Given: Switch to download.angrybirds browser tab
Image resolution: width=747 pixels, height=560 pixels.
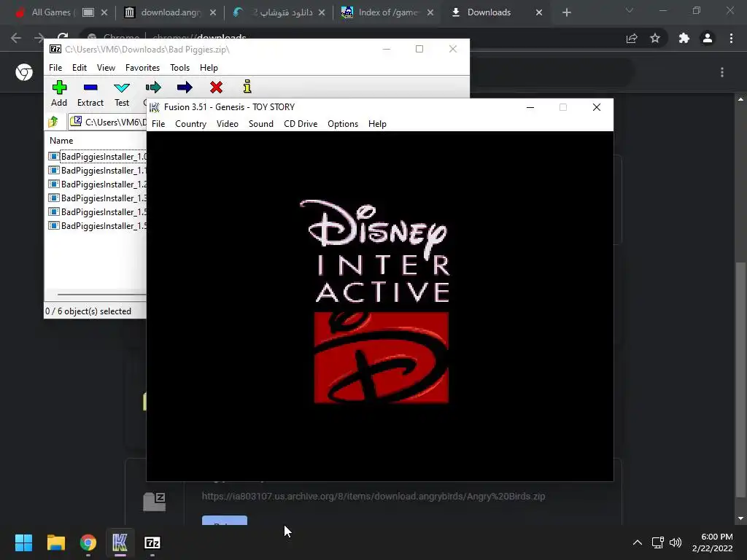Looking at the screenshot, I should click(171, 12).
